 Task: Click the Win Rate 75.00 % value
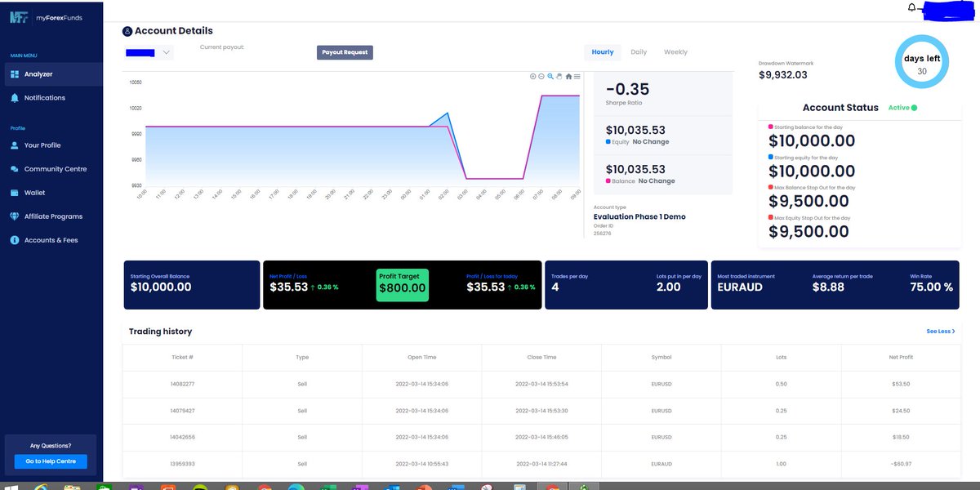click(931, 287)
